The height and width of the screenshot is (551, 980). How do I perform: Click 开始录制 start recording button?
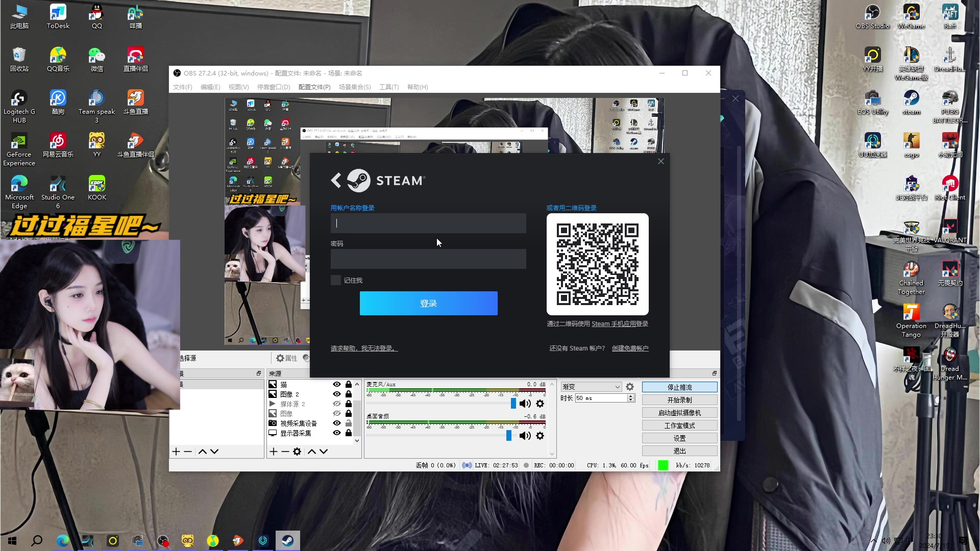(679, 400)
